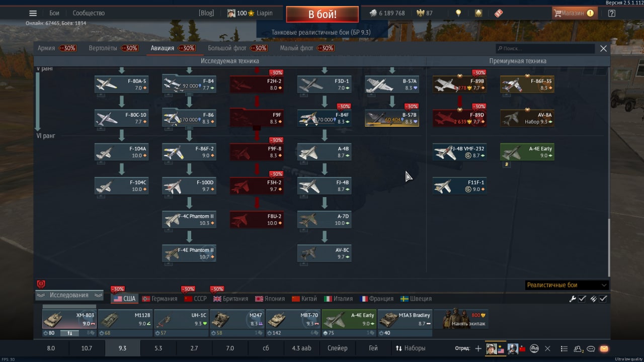644x362 pixels.
Task: Click game mode text Танковые реалистичные бои
Action: pyautogui.click(x=321, y=32)
